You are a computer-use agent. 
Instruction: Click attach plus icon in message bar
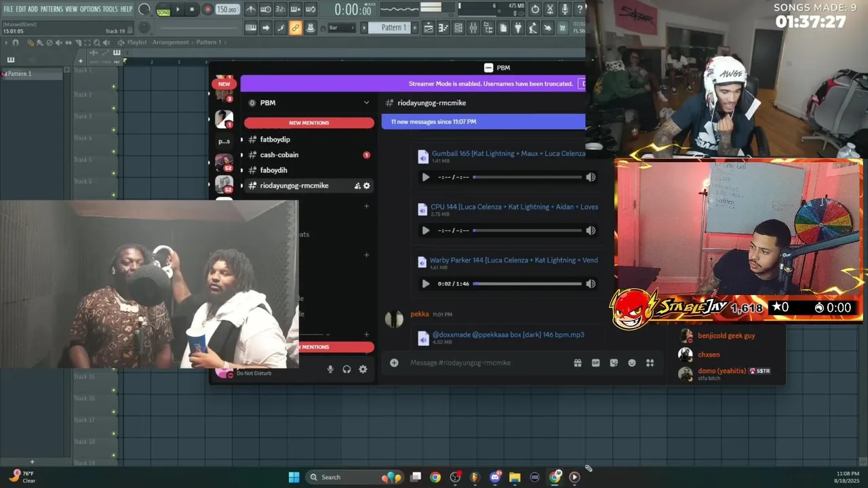pos(394,363)
